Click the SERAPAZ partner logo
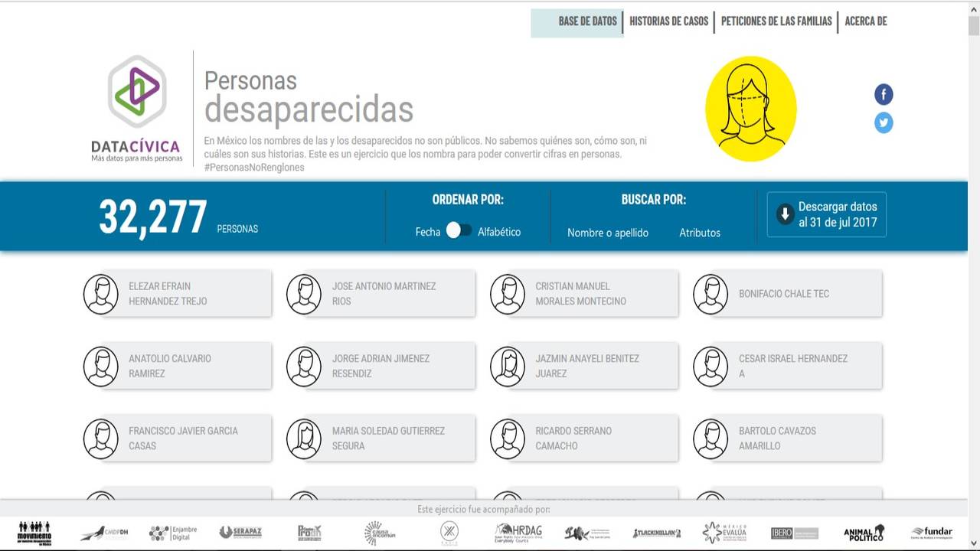This screenshot has width=980, height=551. coord(237,533)
